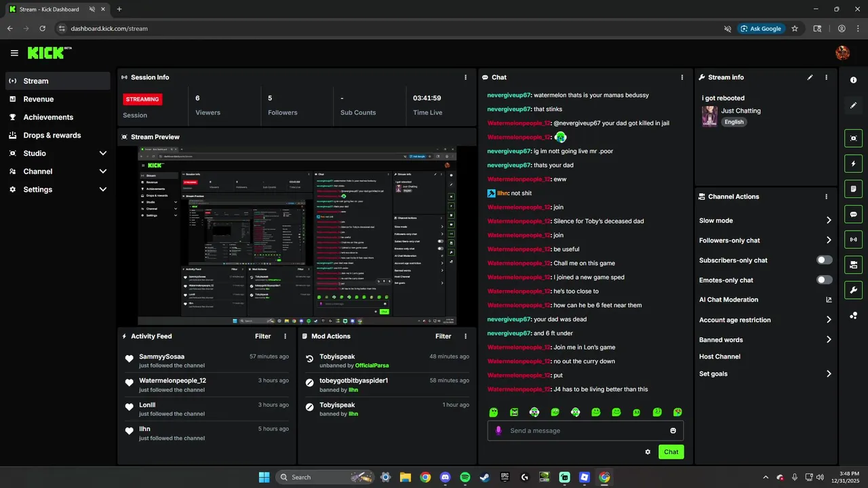The width and height of the screenshot is (868, 488).
Task: Click Host Channel action
Action: coord(719,357)
